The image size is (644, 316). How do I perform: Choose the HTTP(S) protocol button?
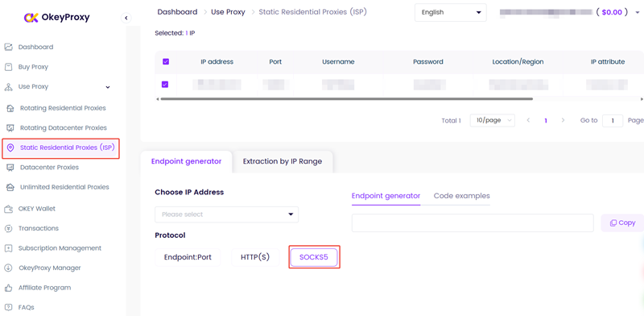[255, 258]
